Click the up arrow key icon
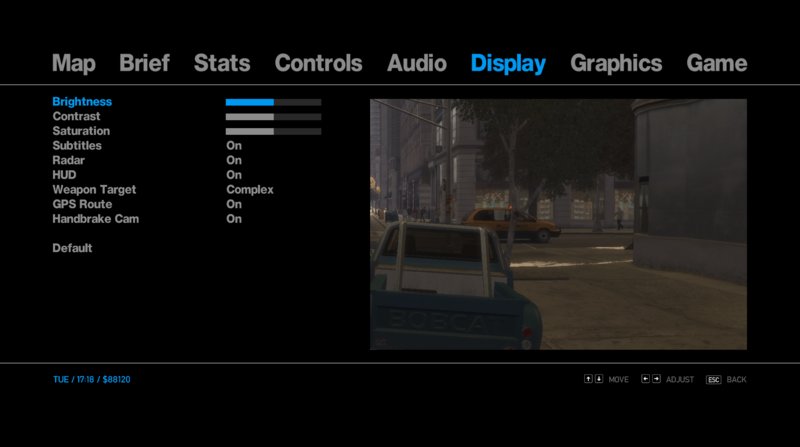The height and width of the screenshot is (447, 800). point(588,379)
